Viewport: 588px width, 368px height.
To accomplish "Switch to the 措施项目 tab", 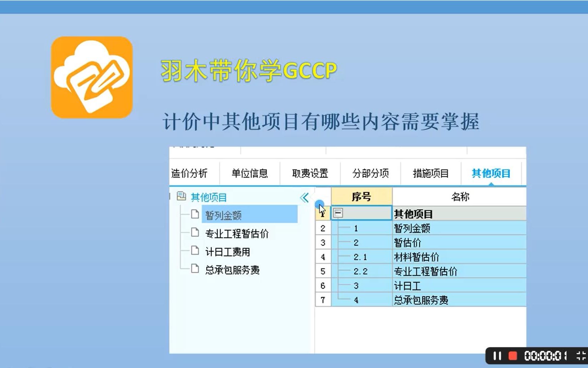I will (x=430, y=173).
